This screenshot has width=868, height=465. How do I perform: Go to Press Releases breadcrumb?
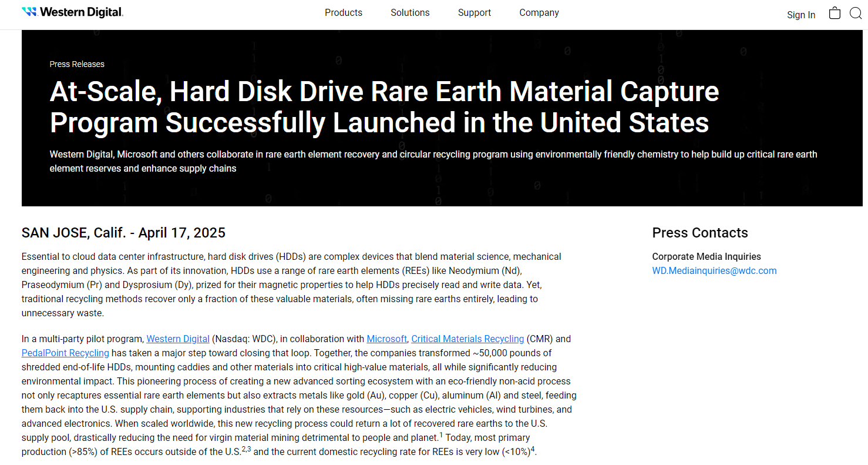tap(77, 64)
